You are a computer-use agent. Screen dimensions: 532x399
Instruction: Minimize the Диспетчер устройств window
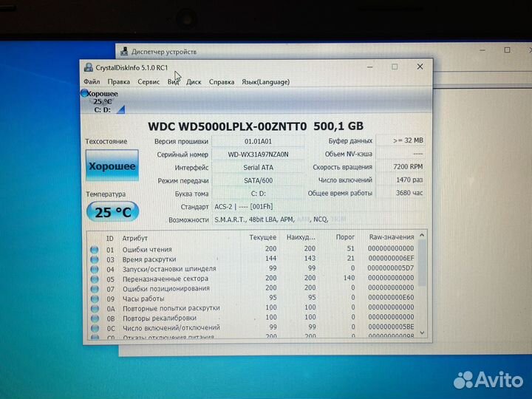(482, 50)
